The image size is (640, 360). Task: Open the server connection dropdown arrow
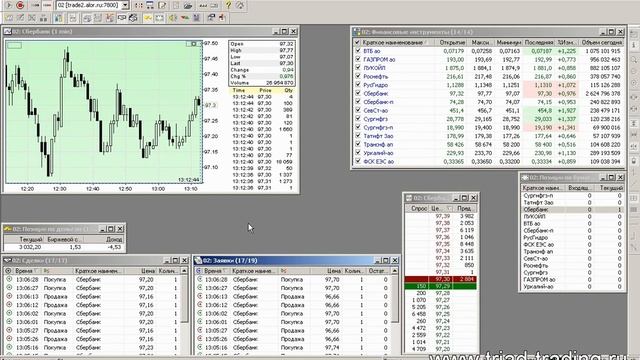click(x=125, y=5)
